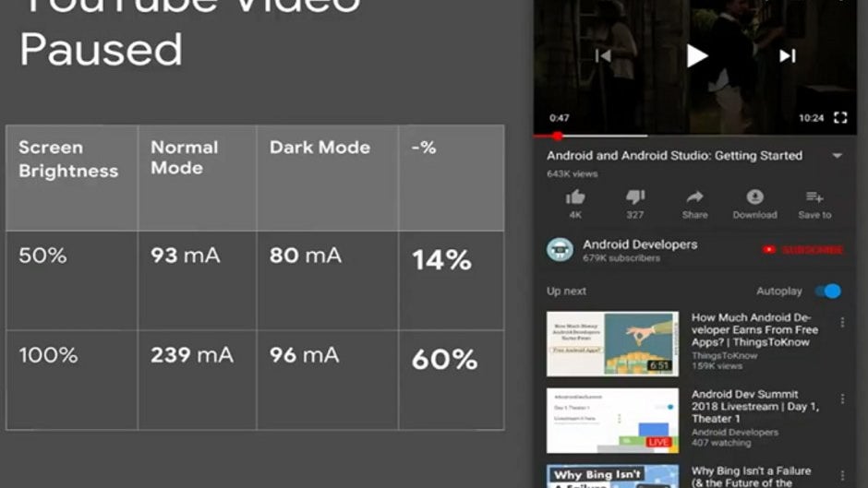Click the red progress bar scrubber

pyautogui.click(x=558, y=136)
